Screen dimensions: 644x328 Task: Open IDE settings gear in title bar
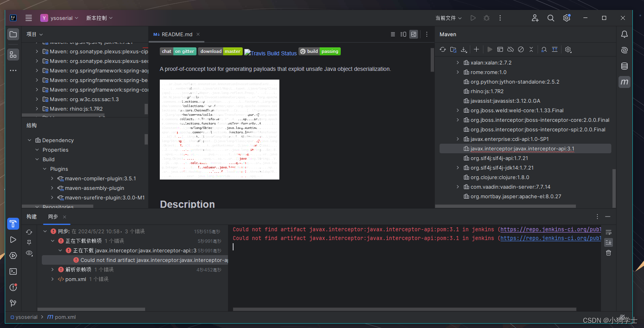pyautogui.click(x=567, y=18)
